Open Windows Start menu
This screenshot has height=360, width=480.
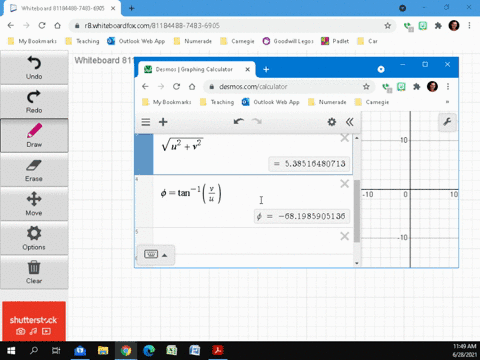pyautogui.click(x=11, y=351)
